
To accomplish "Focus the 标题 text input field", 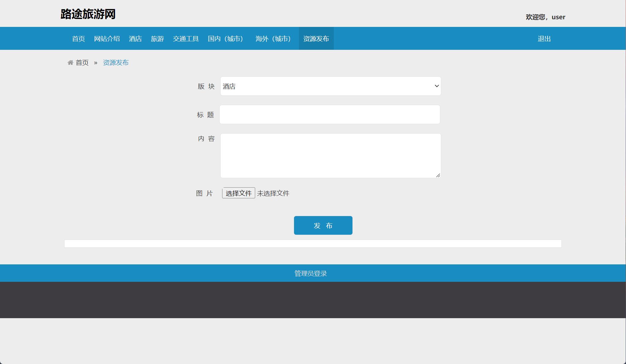I will coord(330,115).
